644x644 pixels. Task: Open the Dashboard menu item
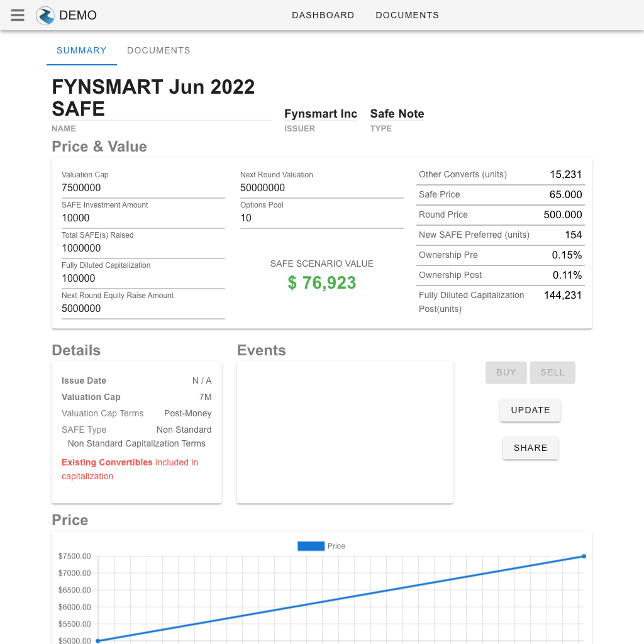click(x=323, y=15)
